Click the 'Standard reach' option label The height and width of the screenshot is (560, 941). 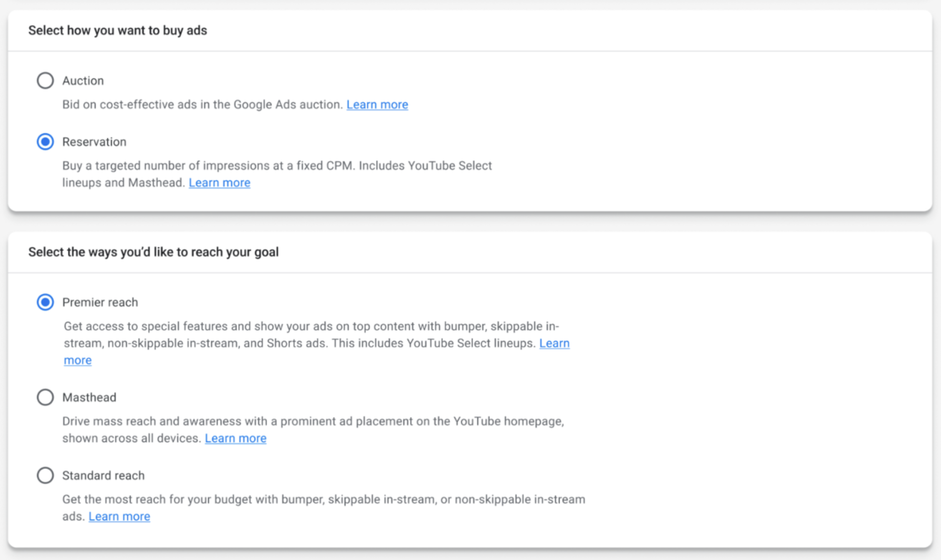[104, 475]
